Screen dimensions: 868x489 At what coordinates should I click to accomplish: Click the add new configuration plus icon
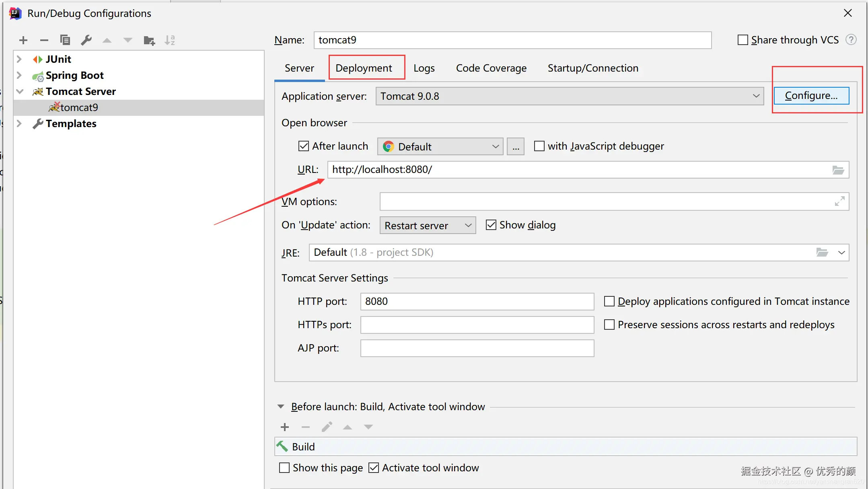point(23,40)
